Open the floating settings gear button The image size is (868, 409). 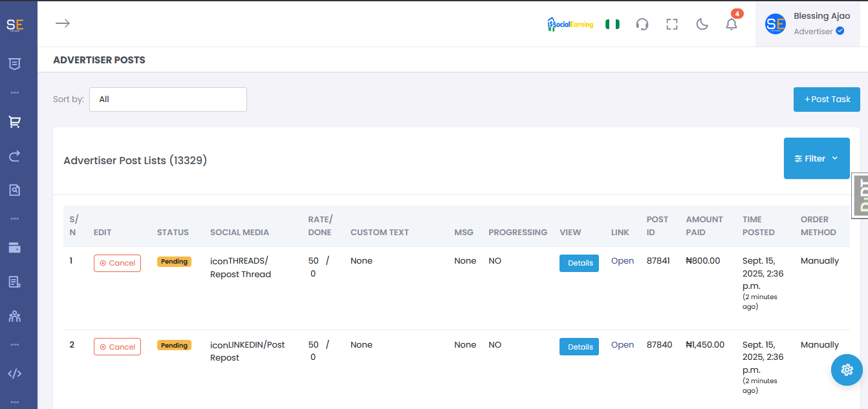(847, 370)
